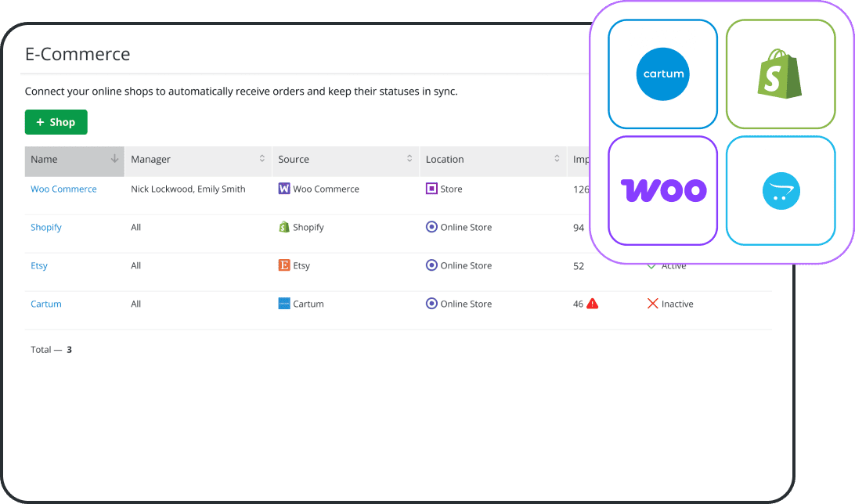
Task: Click the Cartum circular logo tile
Action: (x=662, y=74)
